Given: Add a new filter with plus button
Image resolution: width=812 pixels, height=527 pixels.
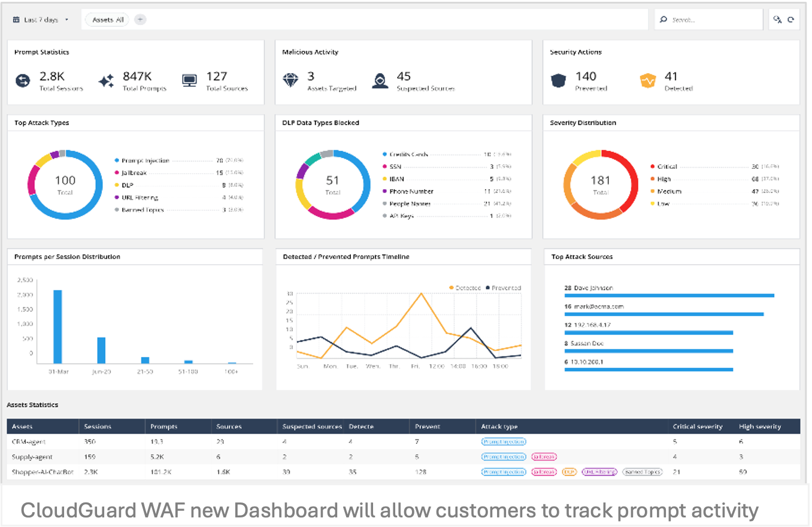Looking at the screenshot, I should [x=140, y=20].
